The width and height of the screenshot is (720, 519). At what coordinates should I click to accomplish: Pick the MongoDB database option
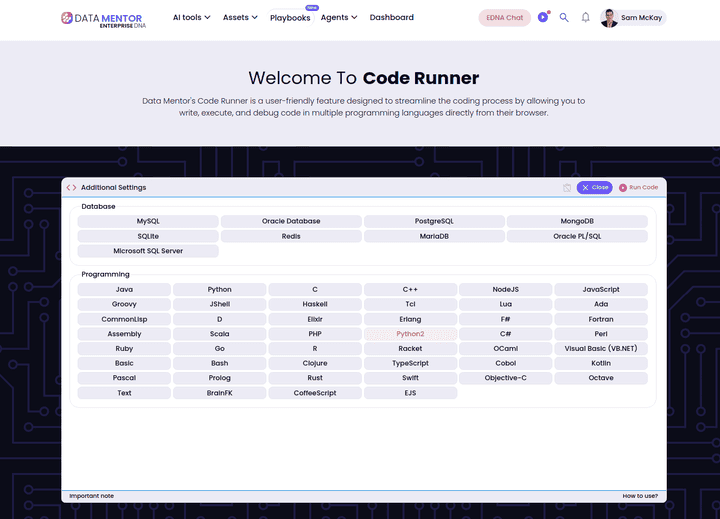577,221
